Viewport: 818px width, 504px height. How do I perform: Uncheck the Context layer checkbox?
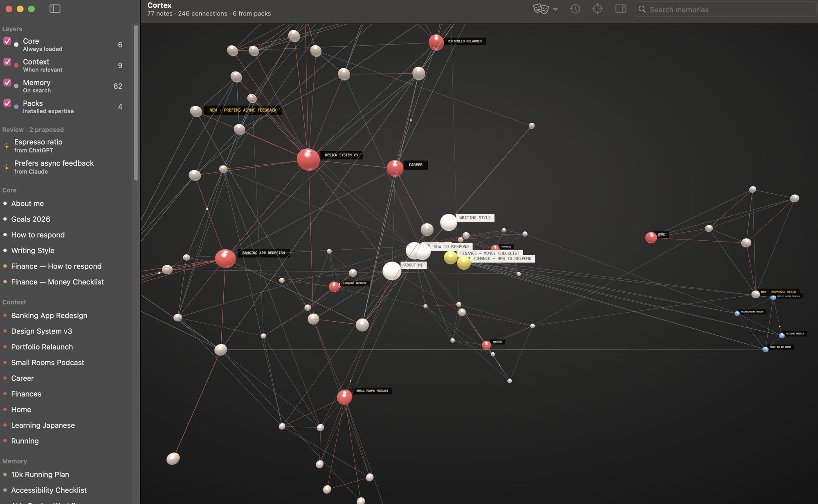pyautogui.click(x=7, y=62)
